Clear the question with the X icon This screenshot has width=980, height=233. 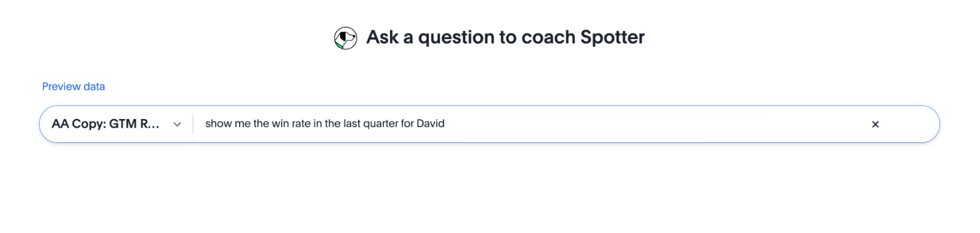[x=875, y=124]
